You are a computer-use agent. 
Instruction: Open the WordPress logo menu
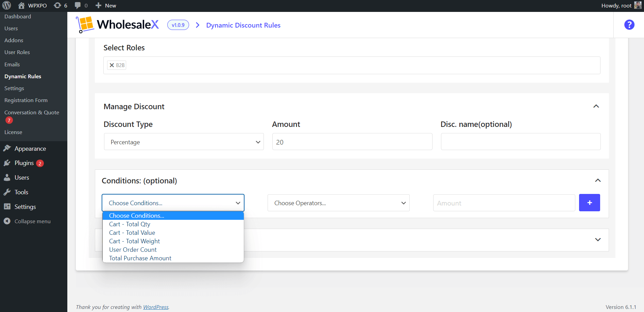click(7, 5)
